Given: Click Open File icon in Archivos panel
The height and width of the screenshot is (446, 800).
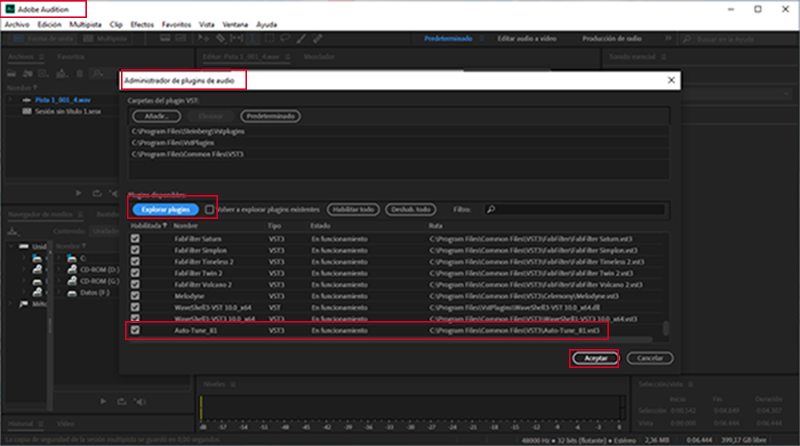Looking at the screenshot, I should pos(12,74).
